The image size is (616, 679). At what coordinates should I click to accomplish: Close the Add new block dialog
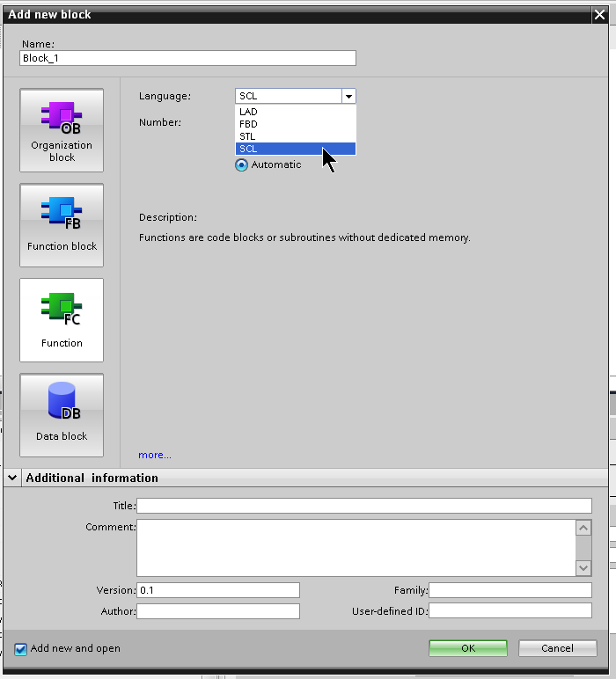[x=599, y=15]
